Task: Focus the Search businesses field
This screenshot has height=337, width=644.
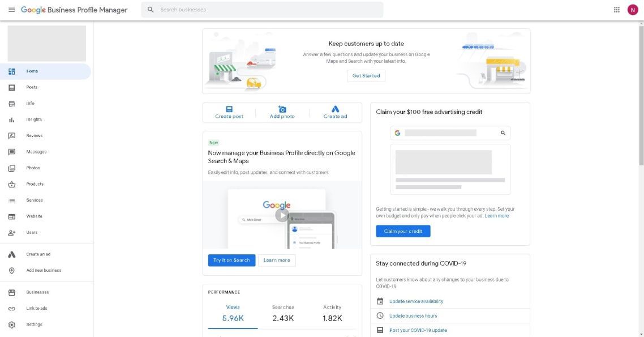Action: 262,10
